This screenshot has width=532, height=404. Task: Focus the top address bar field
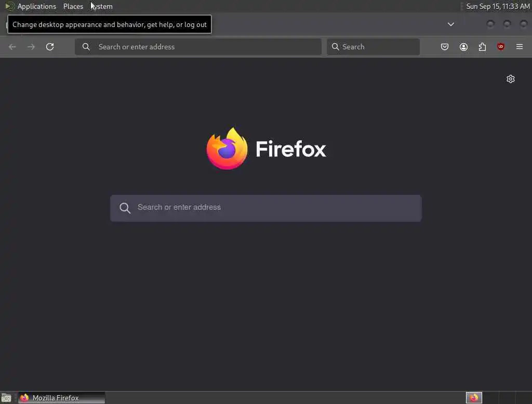click(x=198, y=47)
